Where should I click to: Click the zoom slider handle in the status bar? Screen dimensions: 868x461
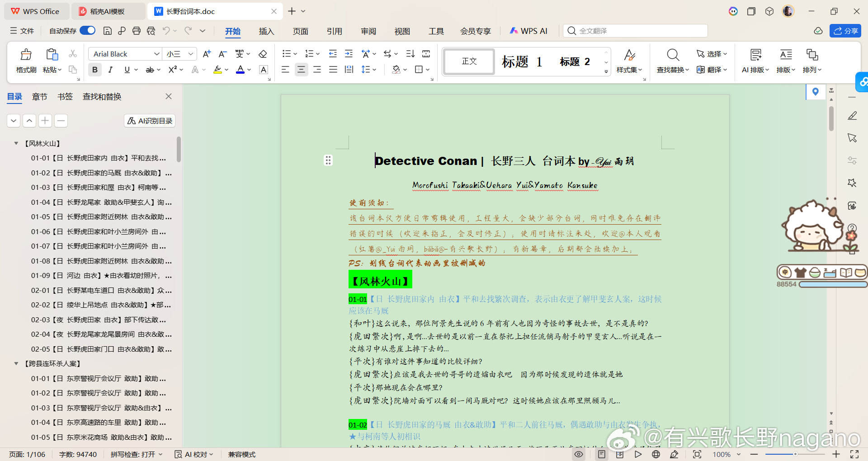(795, 454)
